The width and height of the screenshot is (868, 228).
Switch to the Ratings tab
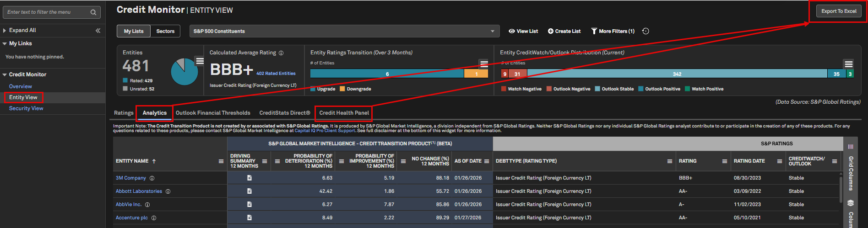point(124,113)
